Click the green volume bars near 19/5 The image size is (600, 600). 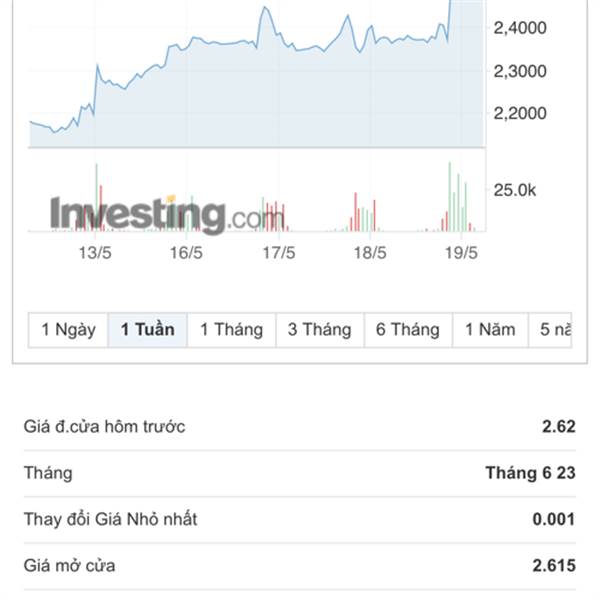456,200
